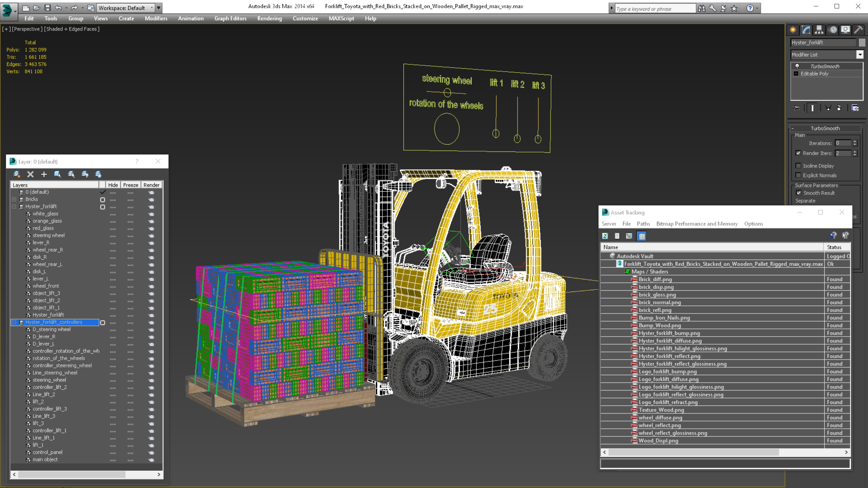Open Bitmap Performance and Memory menu

tap(697, 224)
